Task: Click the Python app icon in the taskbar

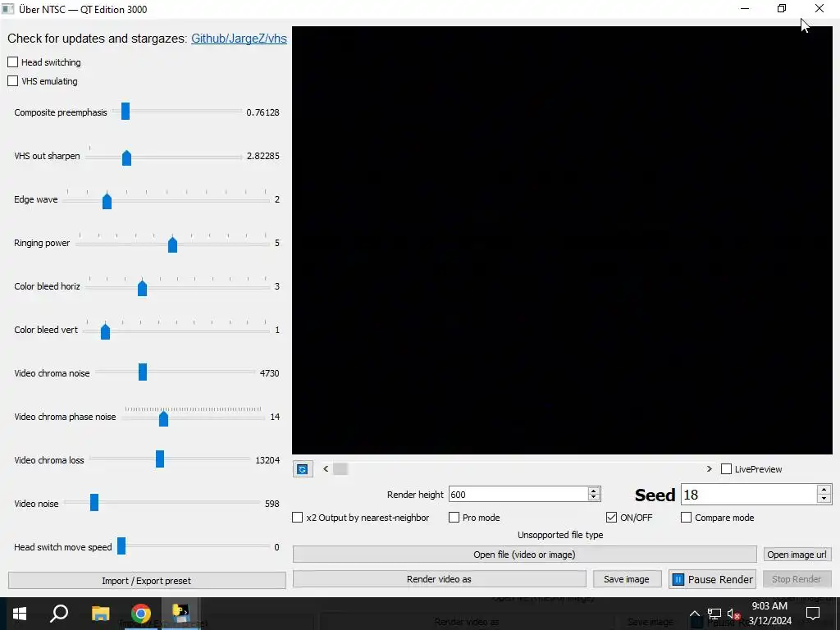Action: 181,614
